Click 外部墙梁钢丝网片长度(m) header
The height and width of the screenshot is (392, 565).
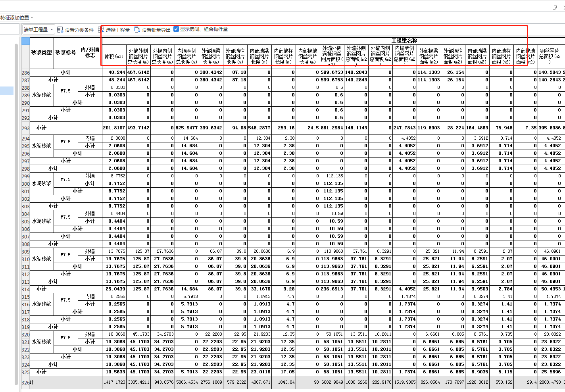pos(211,56)
